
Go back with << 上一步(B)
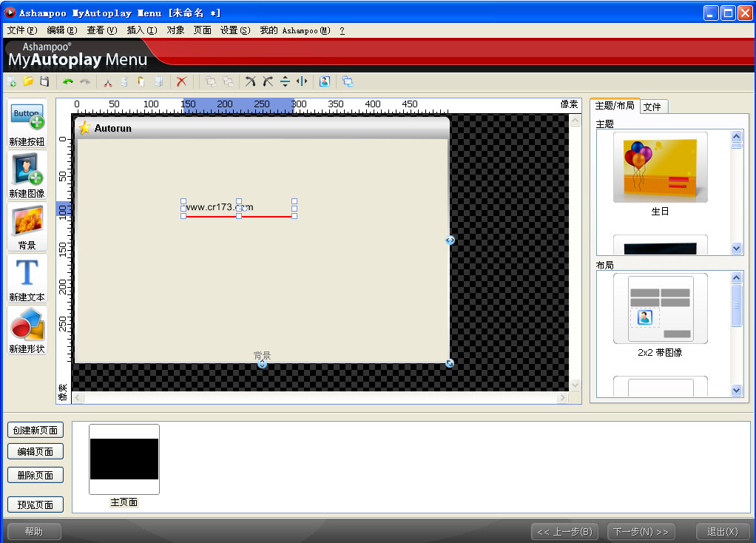(564, 532)
